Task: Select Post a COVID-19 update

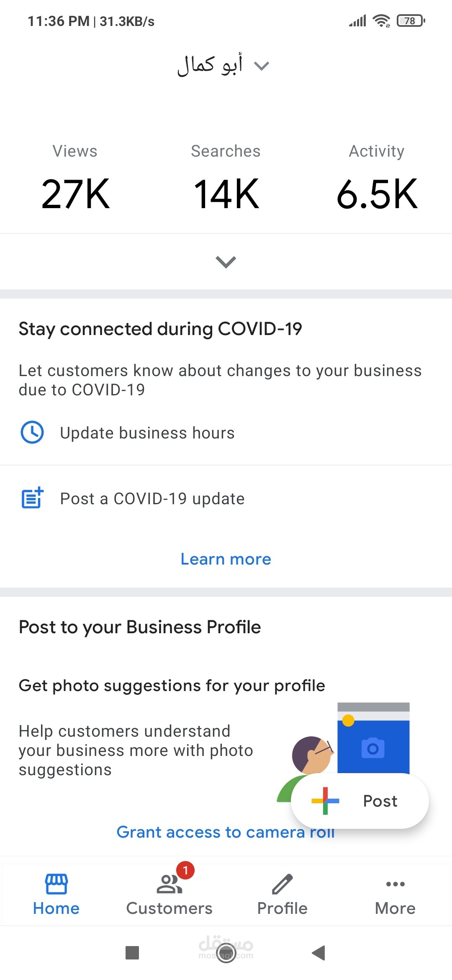Action: (x=152, y=499)
